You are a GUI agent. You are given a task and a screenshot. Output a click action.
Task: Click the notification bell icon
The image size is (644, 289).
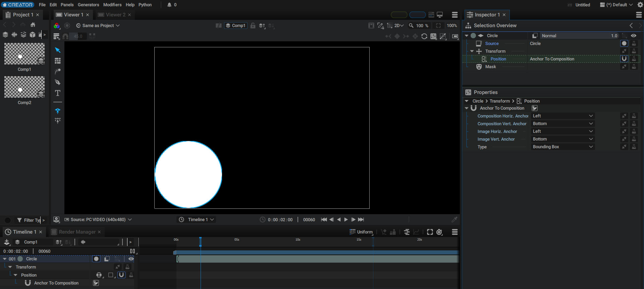pos(169,5)
